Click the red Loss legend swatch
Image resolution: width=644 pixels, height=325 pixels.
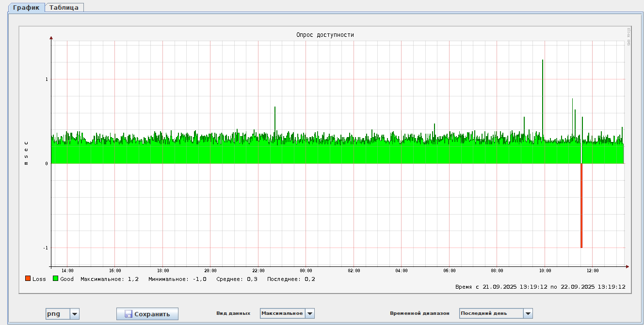click(x=28, y=279)
